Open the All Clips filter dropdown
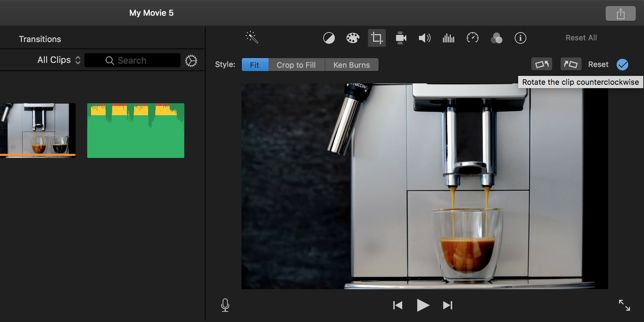The height and width of the screenshot is (322, 644). coord(58,60)
